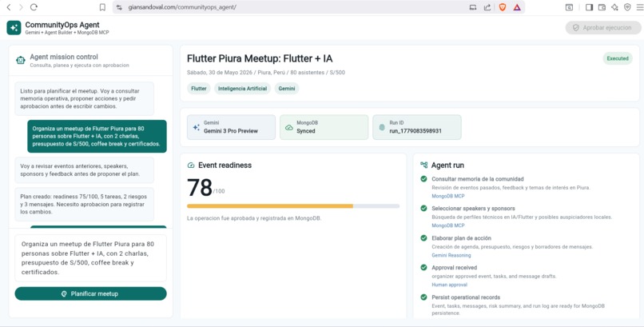Viewport: 644px width, 327px height.
Task: Click the VPN shield icon in toolbar
Action: tap(627, 7)
